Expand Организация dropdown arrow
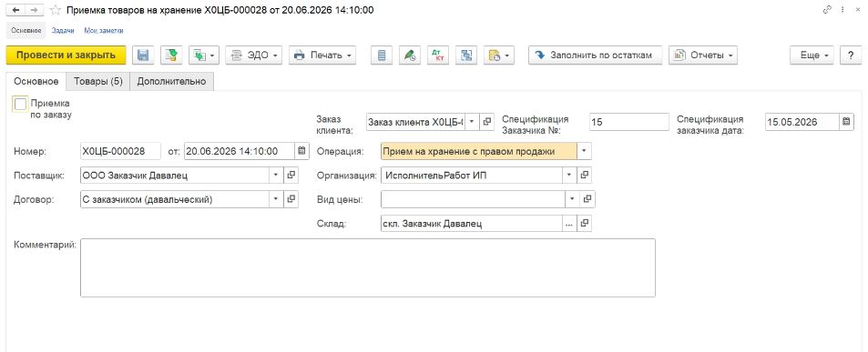Screen dimensions: 868x352 point(570,176)
